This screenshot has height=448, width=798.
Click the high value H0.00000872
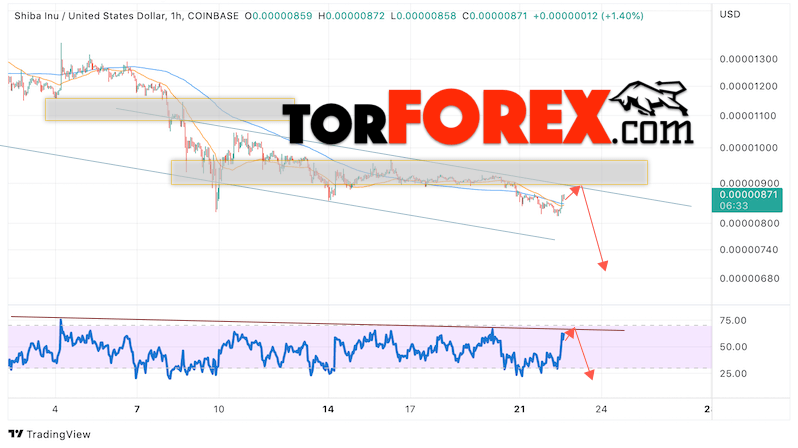[351, 16]
